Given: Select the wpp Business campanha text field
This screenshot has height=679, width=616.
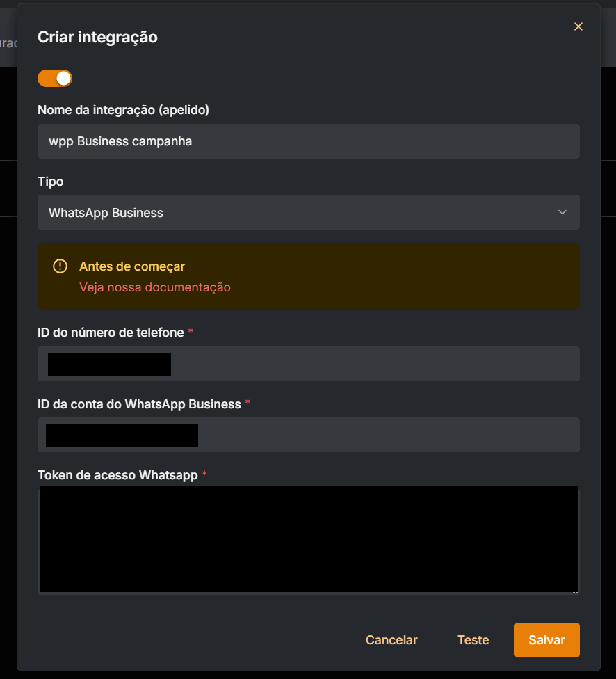Looking at the screenshot, I should click(x=309, y=141).
